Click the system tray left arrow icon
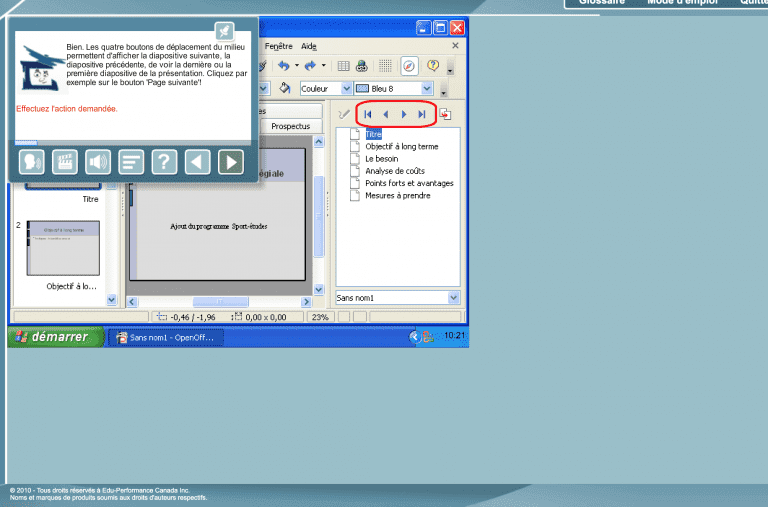Viewport: 768px width, 507px height. coord(414,337)
